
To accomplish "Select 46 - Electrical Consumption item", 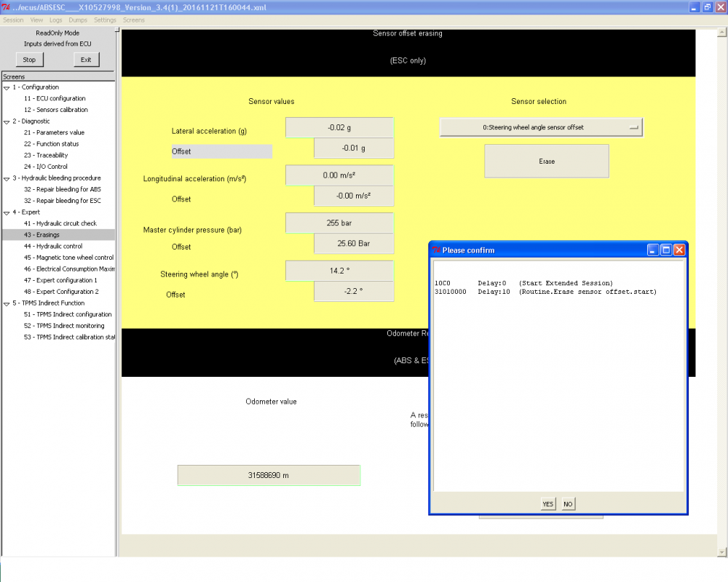I will (x=68, y=269).
